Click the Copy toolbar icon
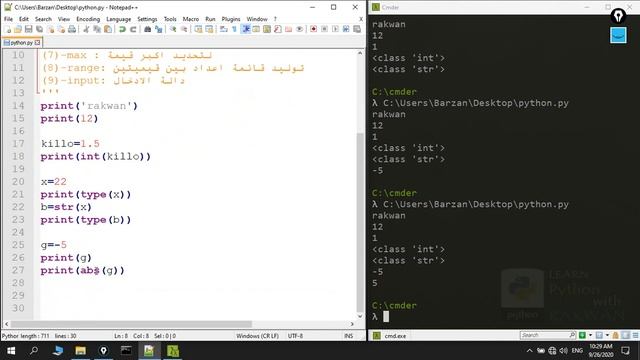 tap(97, 29)
